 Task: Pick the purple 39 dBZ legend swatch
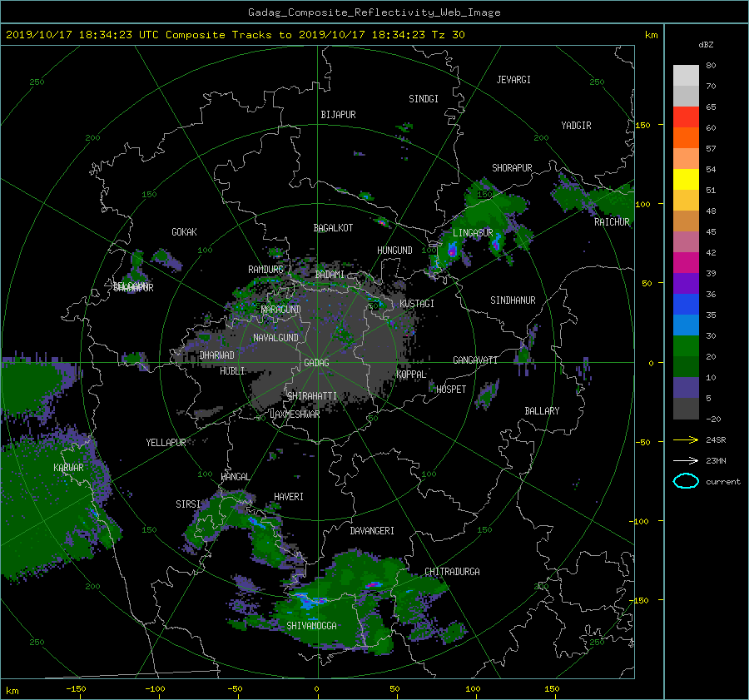point(686,283)
